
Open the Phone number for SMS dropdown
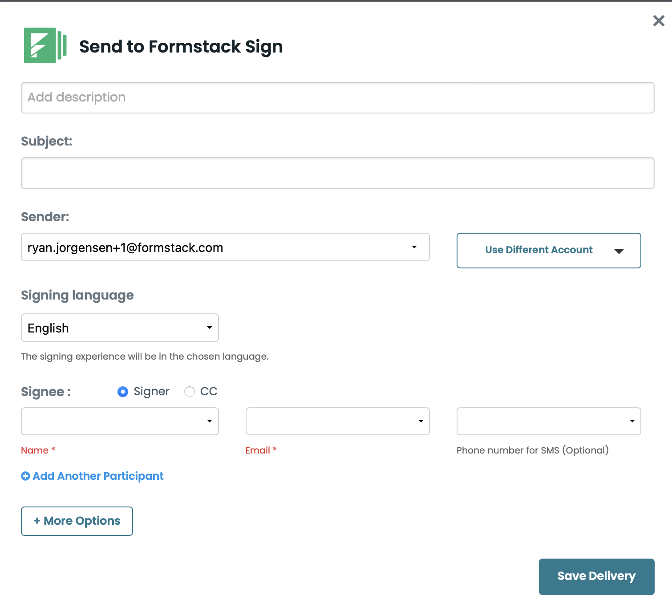point(547,421)
